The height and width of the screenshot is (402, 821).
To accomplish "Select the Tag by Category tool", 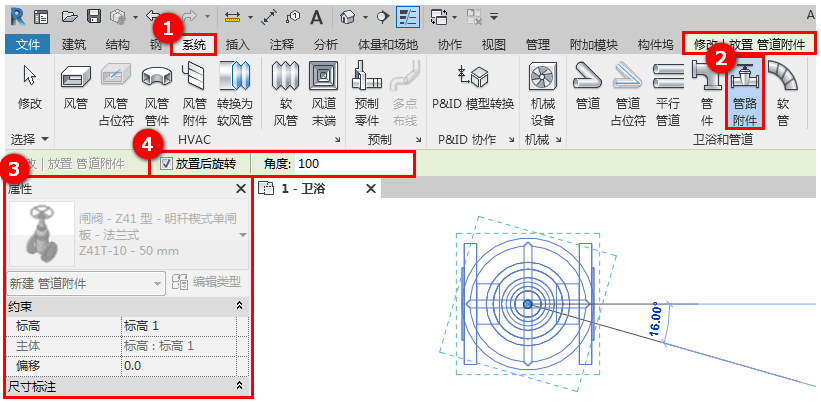I will click(x=293, y=17).
